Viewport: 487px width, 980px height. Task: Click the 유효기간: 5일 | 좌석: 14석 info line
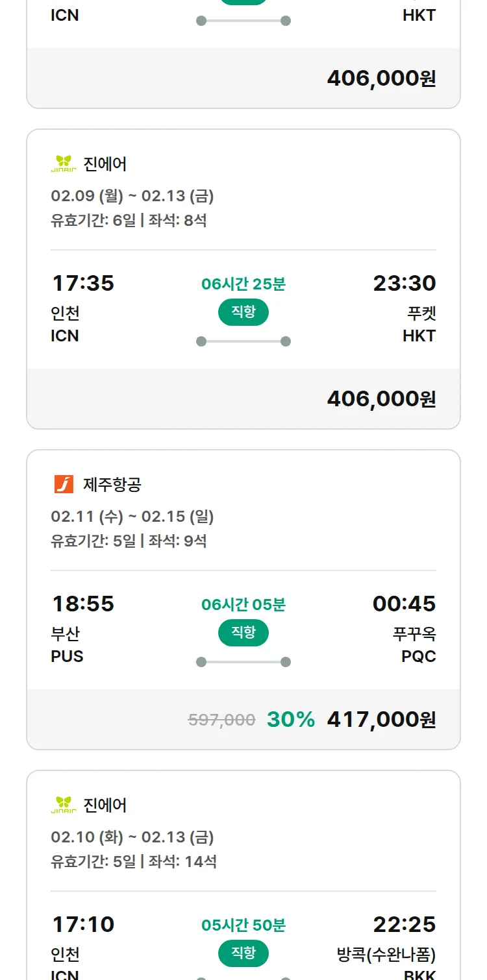[x=134, y=862]
